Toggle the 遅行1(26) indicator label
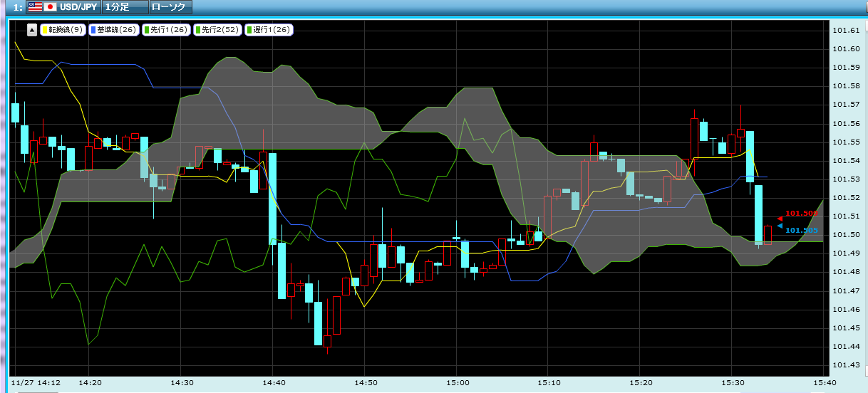The height and width of the screenshot is (393, 868). [269, 30]
